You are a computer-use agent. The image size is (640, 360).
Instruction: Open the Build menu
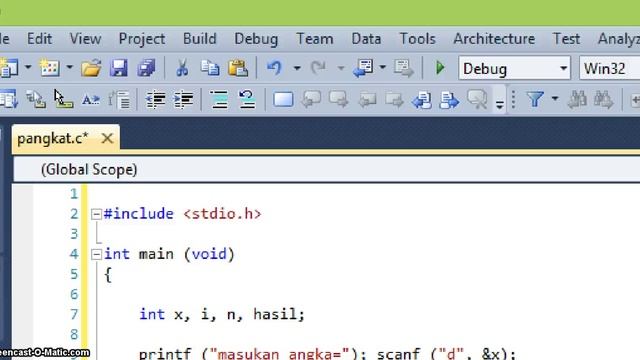(x=200, y=39)
